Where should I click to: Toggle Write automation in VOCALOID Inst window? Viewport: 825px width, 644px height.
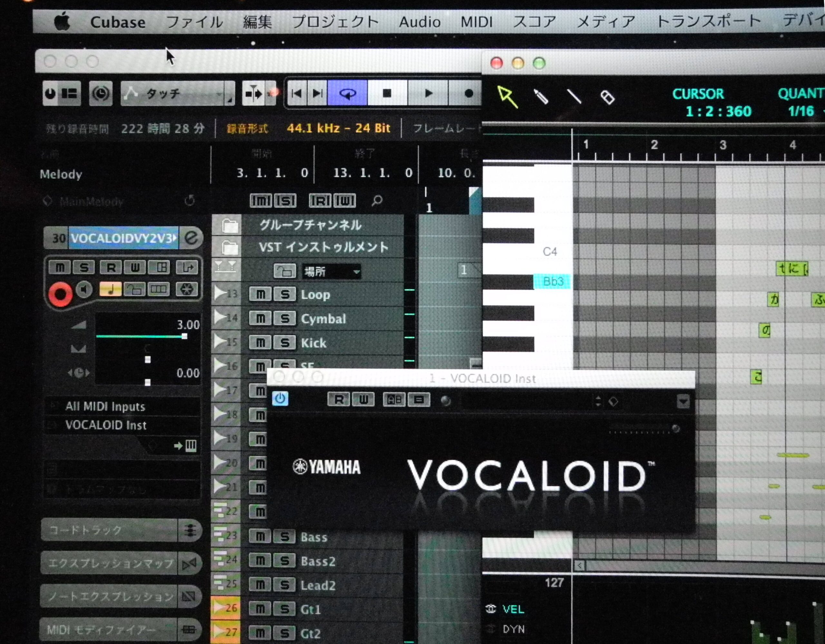coord(363,400)
